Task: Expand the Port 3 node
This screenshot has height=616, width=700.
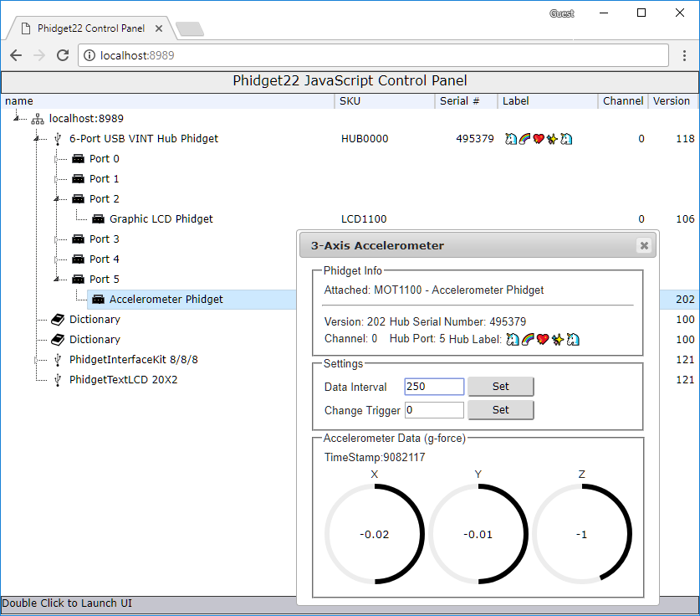Action: click(57, 239)
